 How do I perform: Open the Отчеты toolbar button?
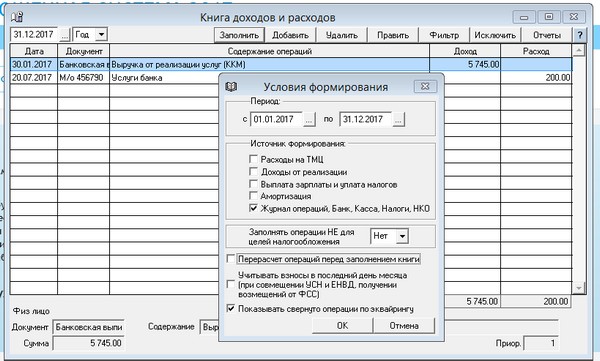pos(547,35)
